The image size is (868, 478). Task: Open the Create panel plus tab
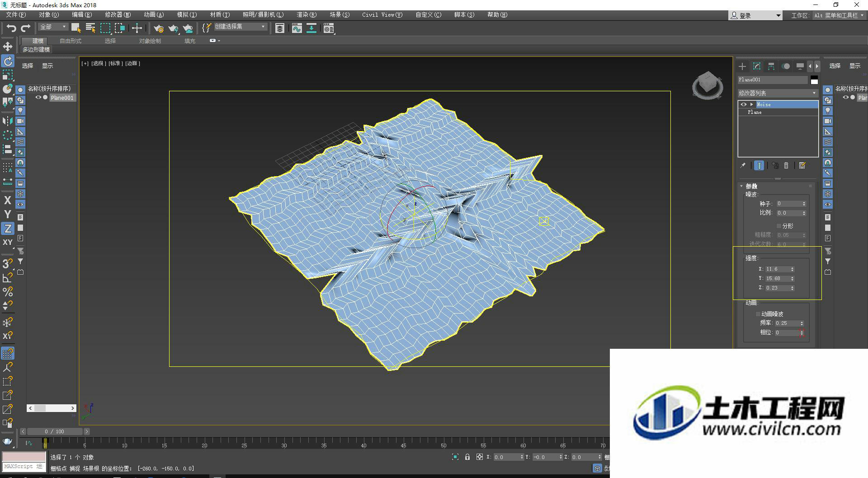click(x=742, y=66)
